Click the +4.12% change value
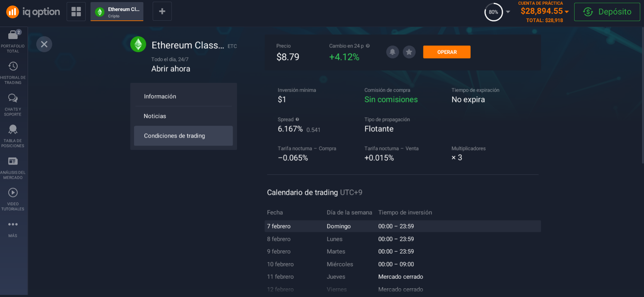Image resolution: width=644 pixels, height=297 pixels. [344, 57]
